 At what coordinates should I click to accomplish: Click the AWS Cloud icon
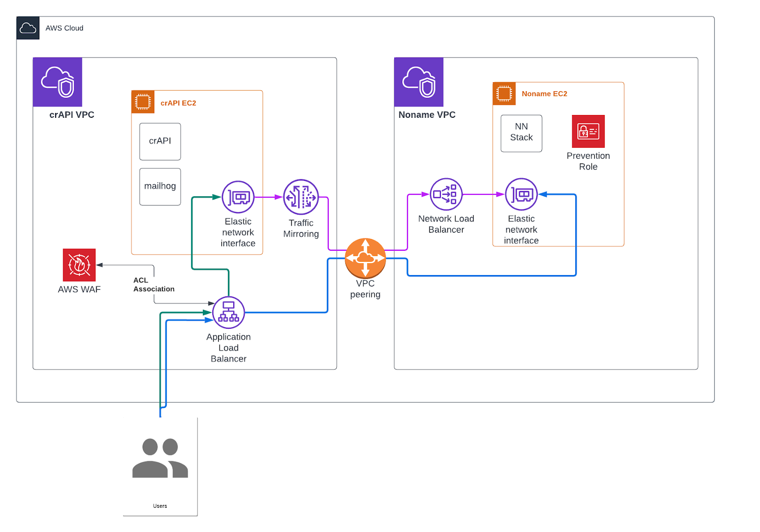[28, 28]
